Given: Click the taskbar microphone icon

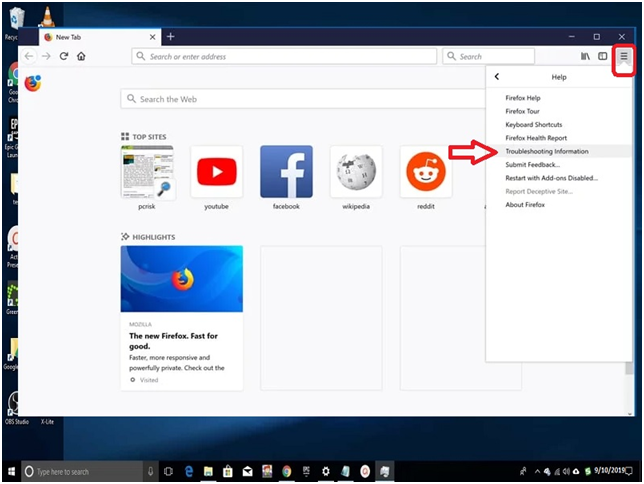Looking at the screenshot, I should (150, 471).
